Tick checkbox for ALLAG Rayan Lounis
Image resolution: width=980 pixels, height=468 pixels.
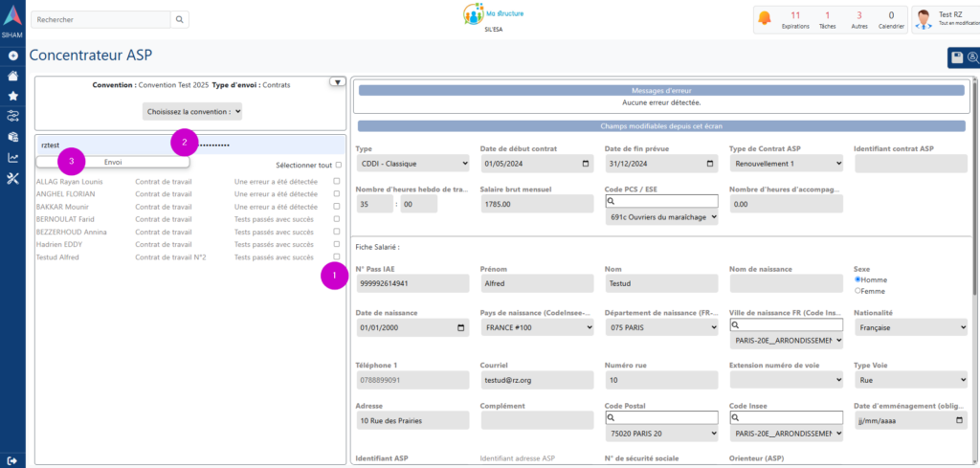coord(337,180)
